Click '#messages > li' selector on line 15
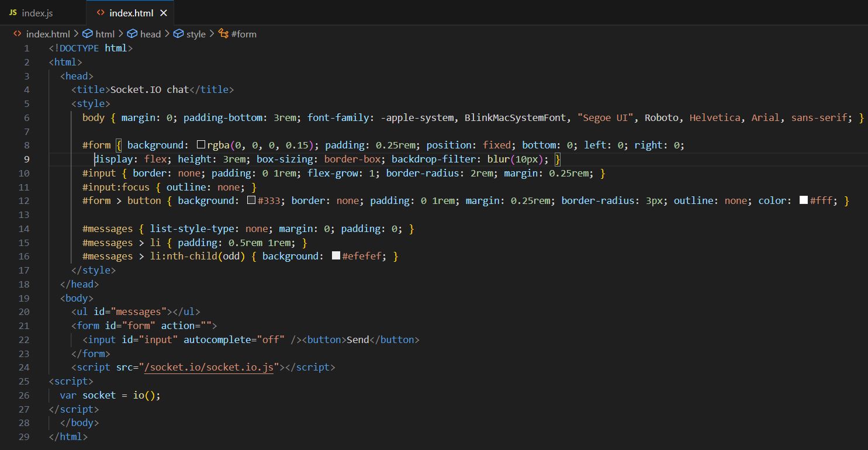The image size is (868, 450). click(x=122, y=243)
